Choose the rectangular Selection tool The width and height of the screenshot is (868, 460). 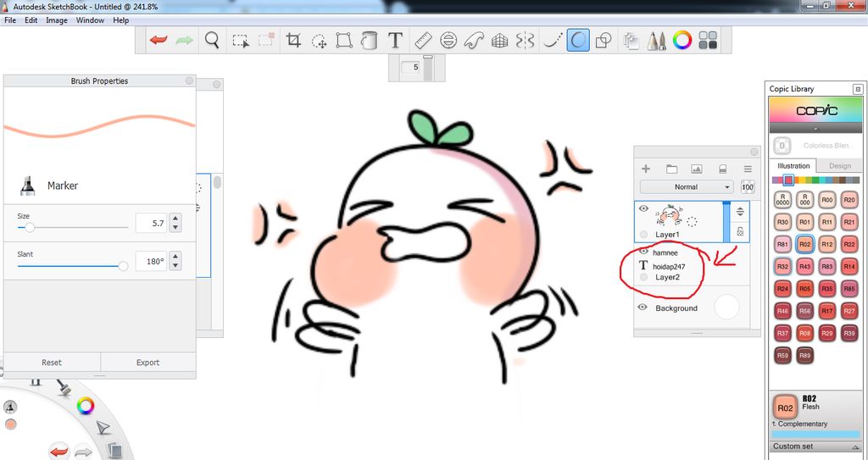coord(240,41)
